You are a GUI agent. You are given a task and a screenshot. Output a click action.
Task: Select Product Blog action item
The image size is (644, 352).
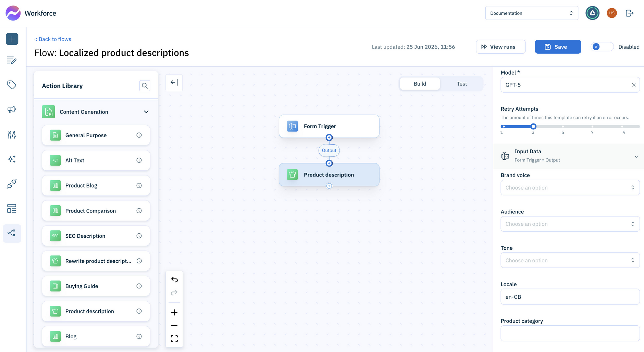coord(96,185)
